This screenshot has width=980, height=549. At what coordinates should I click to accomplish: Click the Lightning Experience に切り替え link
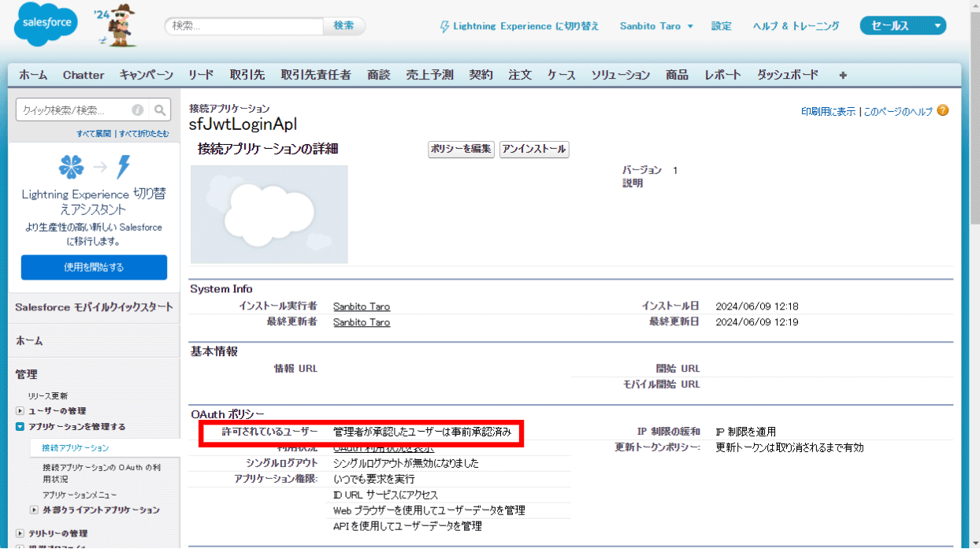point(526,26)
